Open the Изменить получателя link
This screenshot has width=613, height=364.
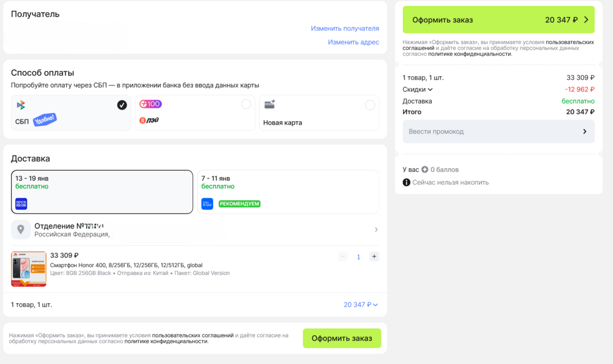pos(345,28)
